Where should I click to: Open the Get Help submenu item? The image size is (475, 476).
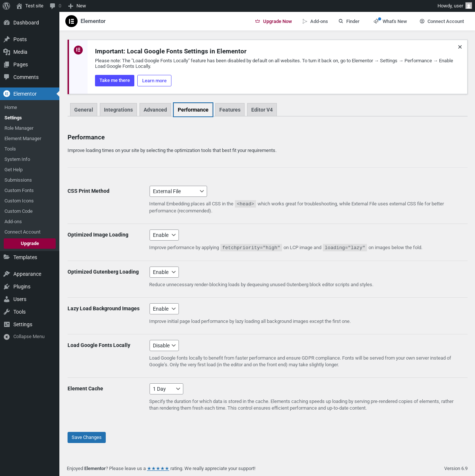click(x=14, y=170)
